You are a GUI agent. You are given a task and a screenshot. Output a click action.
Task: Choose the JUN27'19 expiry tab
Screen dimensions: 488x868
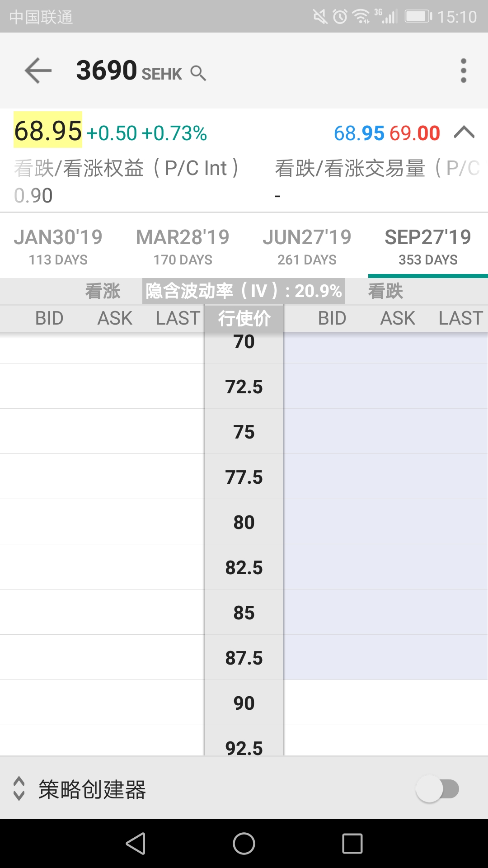[x=307, y=246]
